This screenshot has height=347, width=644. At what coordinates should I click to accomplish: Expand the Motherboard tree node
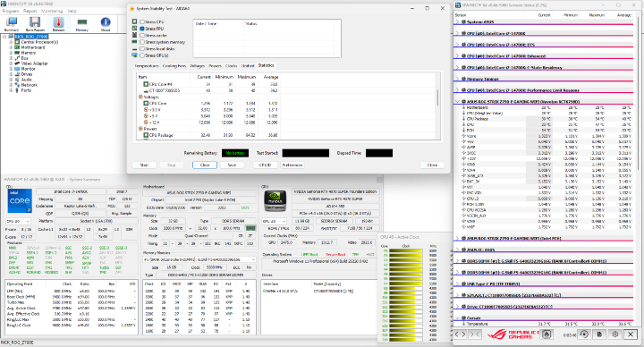coord(11,47)
